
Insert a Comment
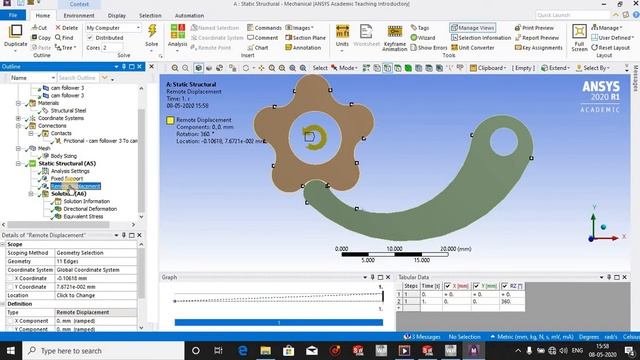[262, 38]
